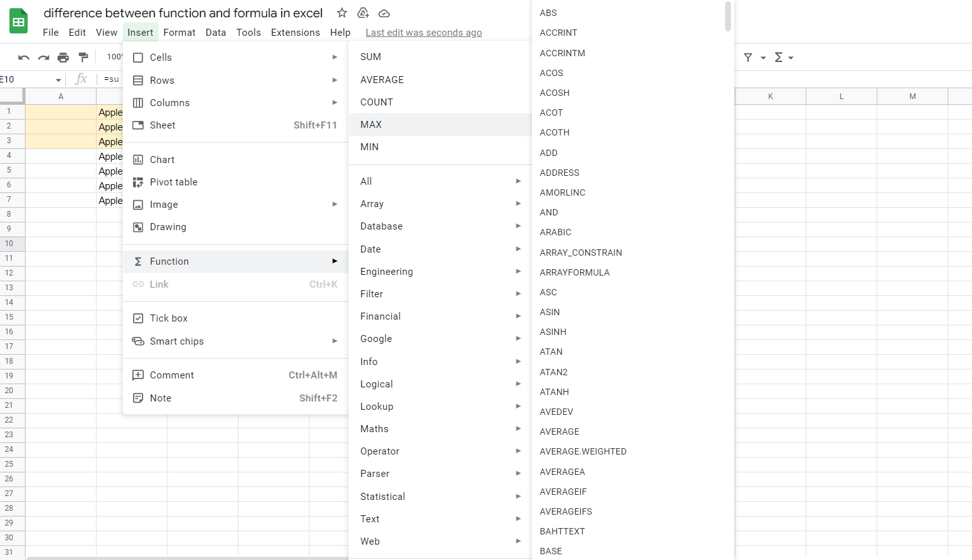This screenshot has height=560, width=972.
Task: Click the function list scrollbar
Action: point(728,17)
